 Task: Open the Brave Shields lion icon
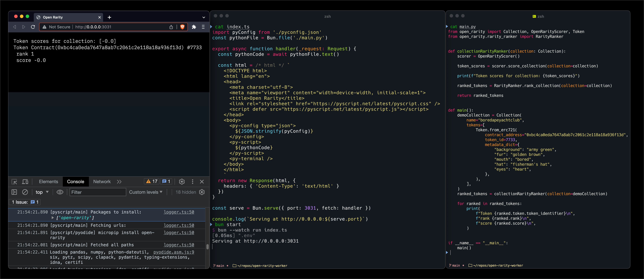tap(182, 27)
